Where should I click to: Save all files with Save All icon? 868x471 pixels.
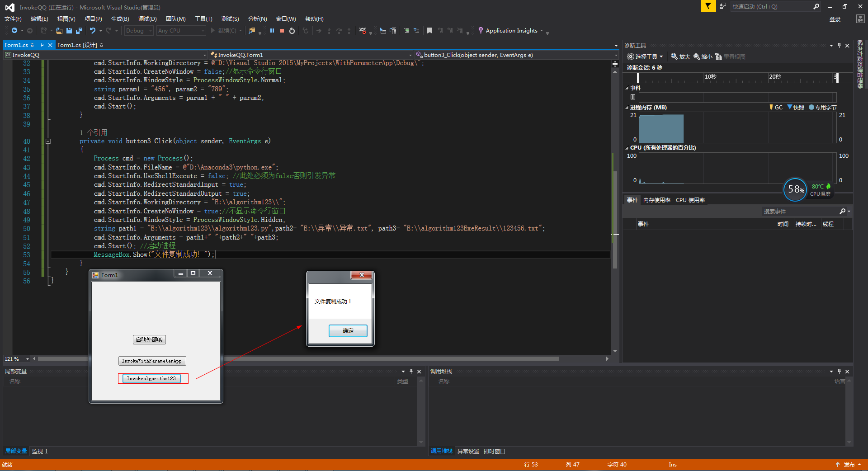[x=78, y=30]
